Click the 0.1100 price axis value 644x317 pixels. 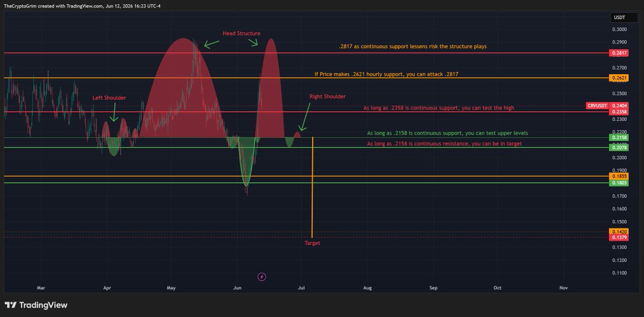619,273
